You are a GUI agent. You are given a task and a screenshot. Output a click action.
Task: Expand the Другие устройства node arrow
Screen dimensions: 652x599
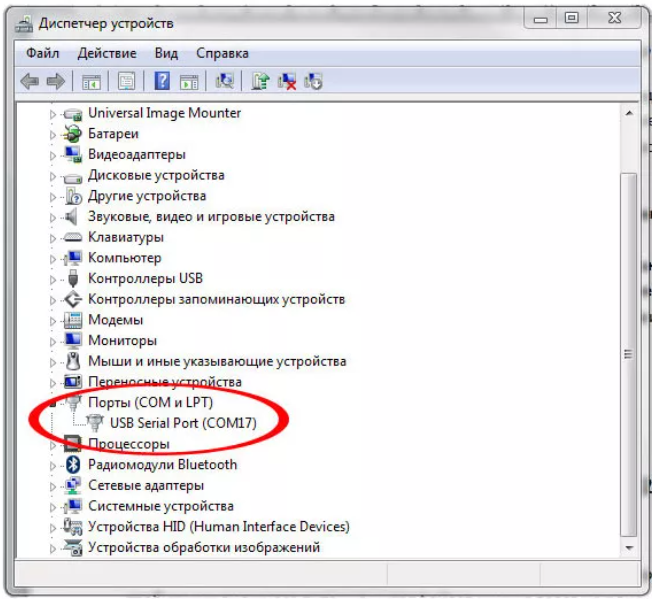pos(52,197)
